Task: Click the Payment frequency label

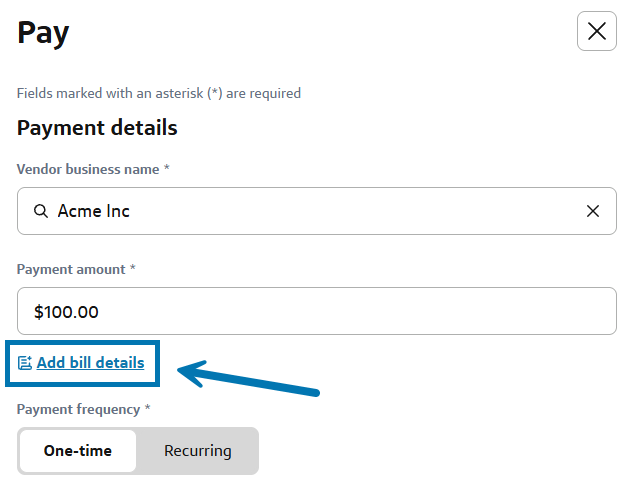Action: tap(78, 409)
